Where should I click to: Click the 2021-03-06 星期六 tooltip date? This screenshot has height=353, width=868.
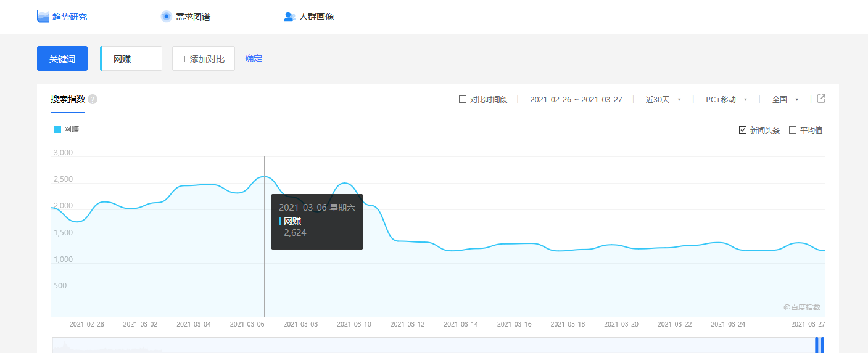coord(317,208)
